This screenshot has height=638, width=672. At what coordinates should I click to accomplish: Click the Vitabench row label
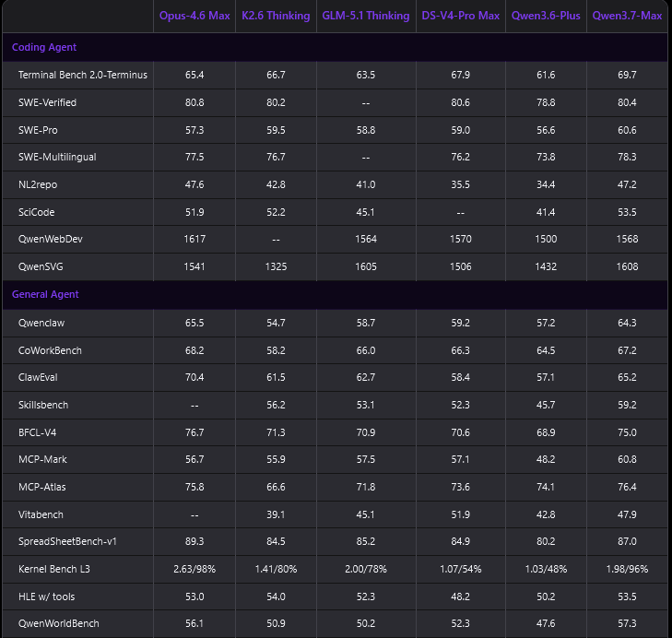tap(41, 514)
